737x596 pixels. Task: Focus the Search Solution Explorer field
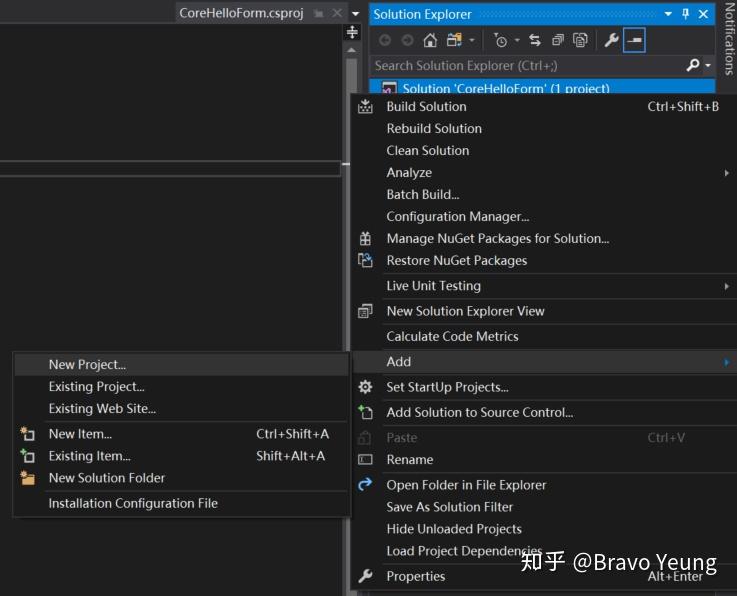click(x=526, y=65)
